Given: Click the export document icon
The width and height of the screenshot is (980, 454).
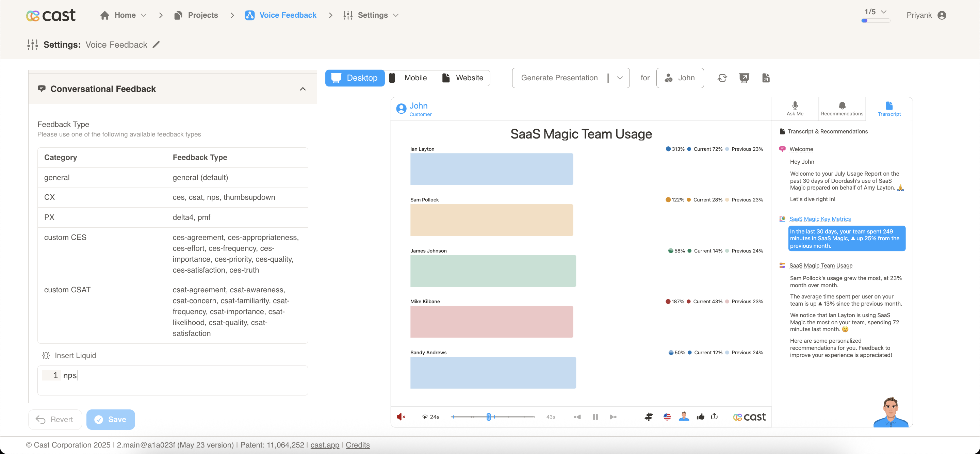Looking at the screenshot, I should point(766,78).
